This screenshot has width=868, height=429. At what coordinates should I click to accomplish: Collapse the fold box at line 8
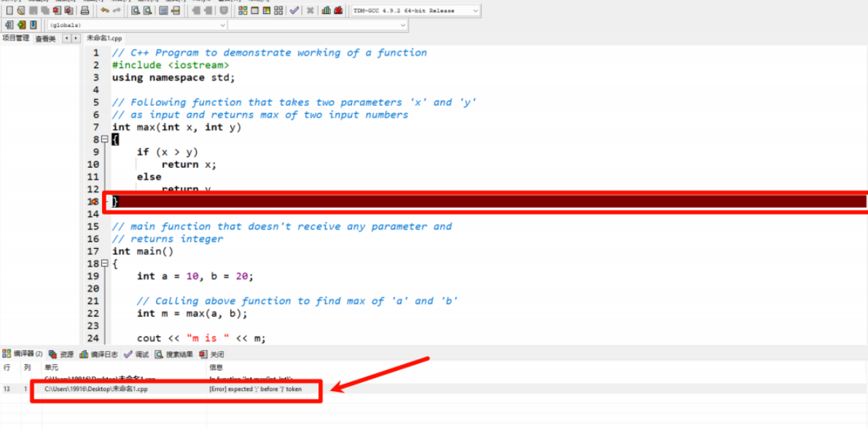click(105, 139)
